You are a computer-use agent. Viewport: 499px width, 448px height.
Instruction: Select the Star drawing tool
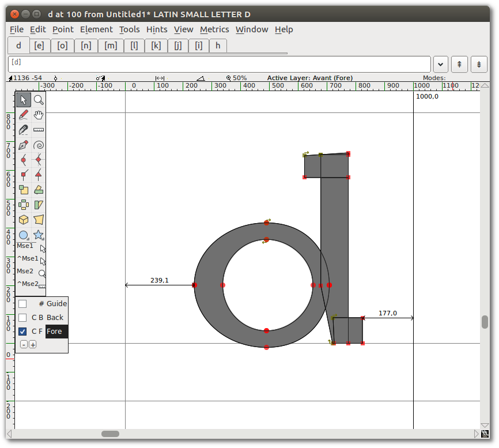point(39,235)
